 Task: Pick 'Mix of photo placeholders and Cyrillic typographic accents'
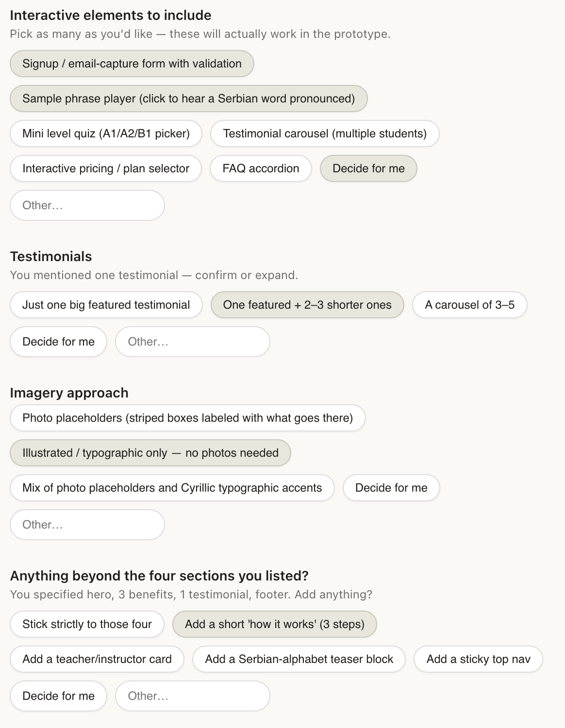tap(172, 488)
